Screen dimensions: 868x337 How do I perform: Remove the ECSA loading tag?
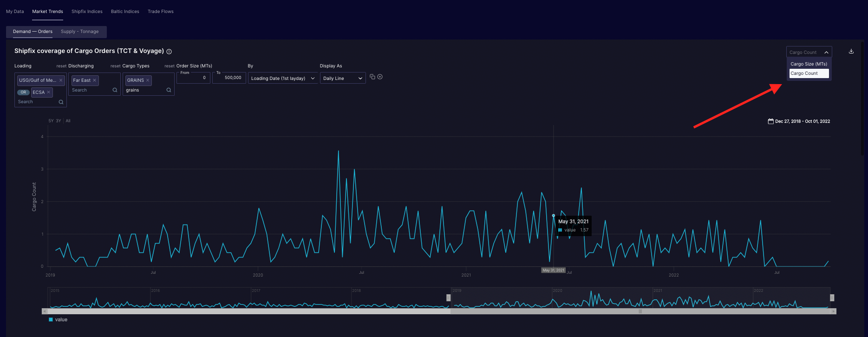point(48,92)
